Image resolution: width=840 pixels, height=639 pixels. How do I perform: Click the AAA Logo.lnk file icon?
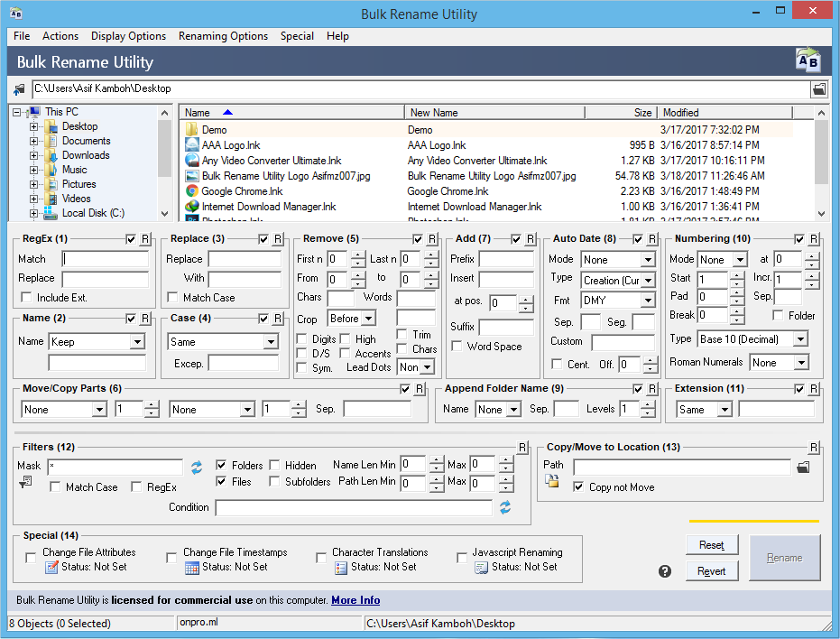coord(192,144)
